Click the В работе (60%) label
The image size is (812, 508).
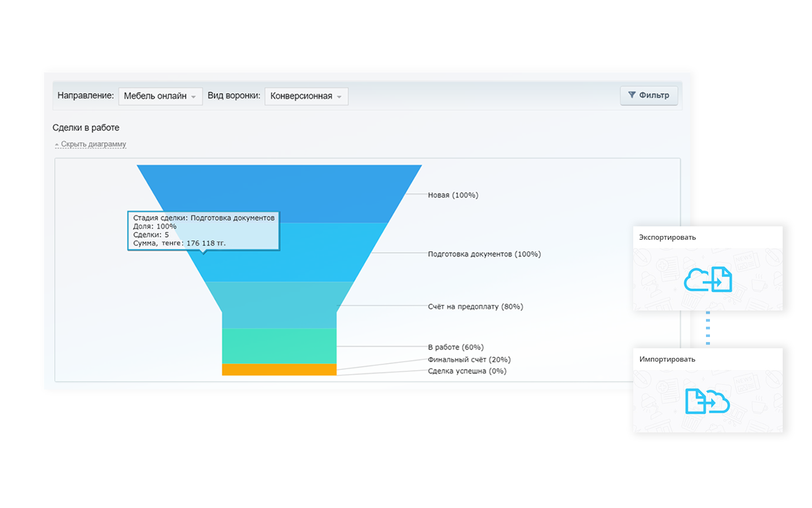[x=456, y=348]
